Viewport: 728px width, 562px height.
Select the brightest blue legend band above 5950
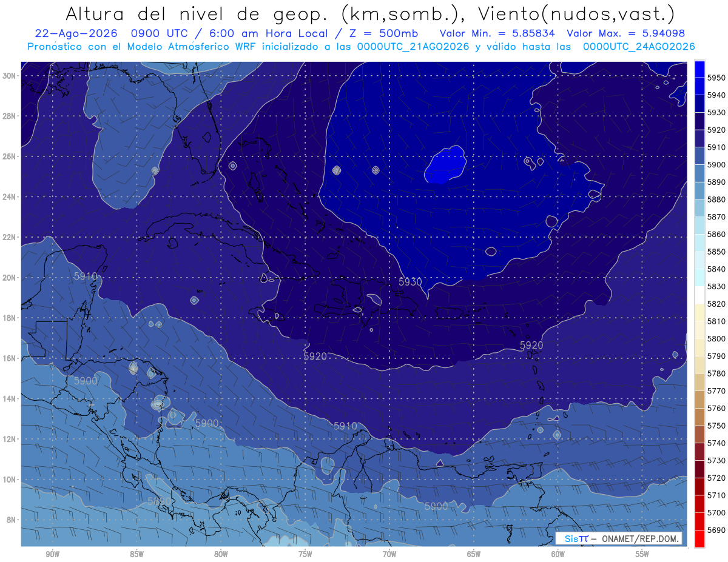click(699, 69)
